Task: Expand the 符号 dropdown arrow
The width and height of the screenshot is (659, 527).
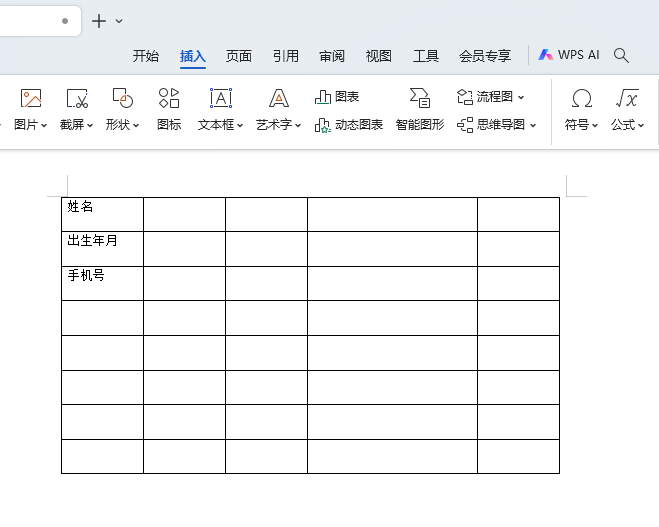Action: 595,125
